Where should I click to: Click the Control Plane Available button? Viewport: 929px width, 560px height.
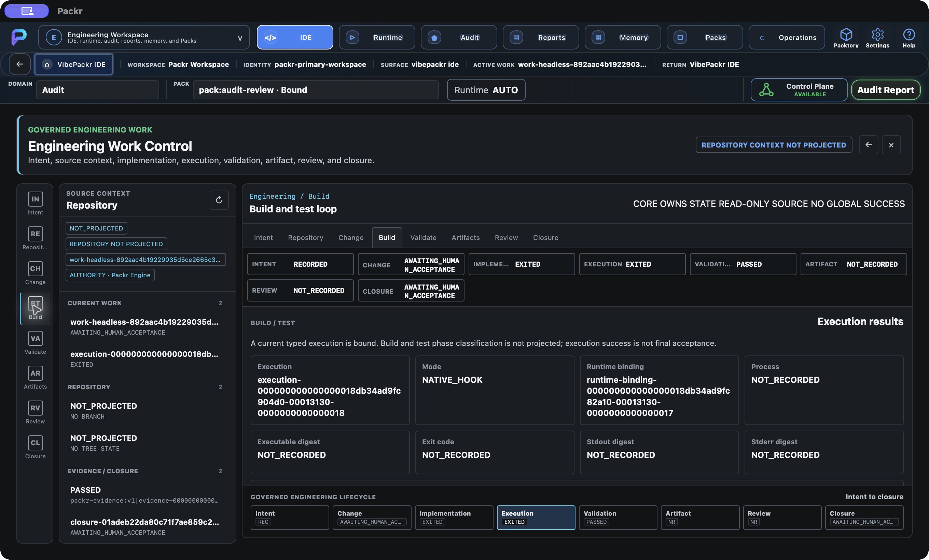tap(799, 90)
